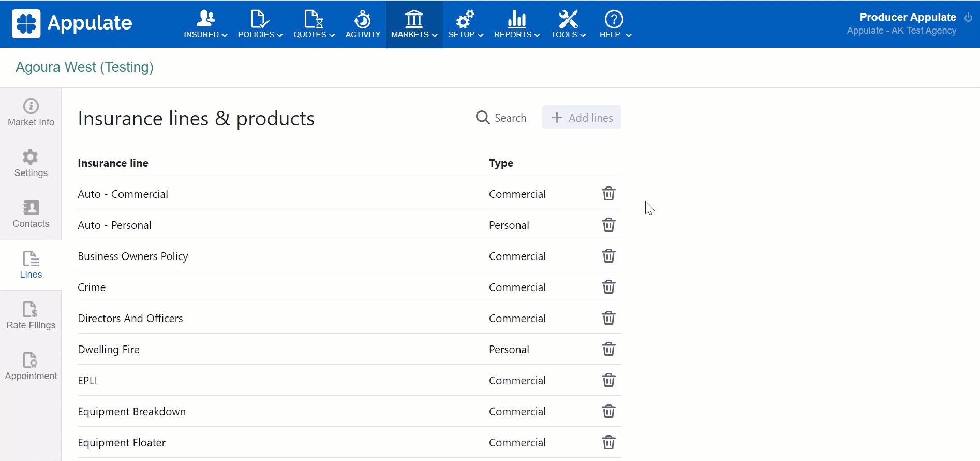The image size is (980, 461).
Task: Switch to the Market Info tab
Action: pyautogui.click(x=31, y=113)
